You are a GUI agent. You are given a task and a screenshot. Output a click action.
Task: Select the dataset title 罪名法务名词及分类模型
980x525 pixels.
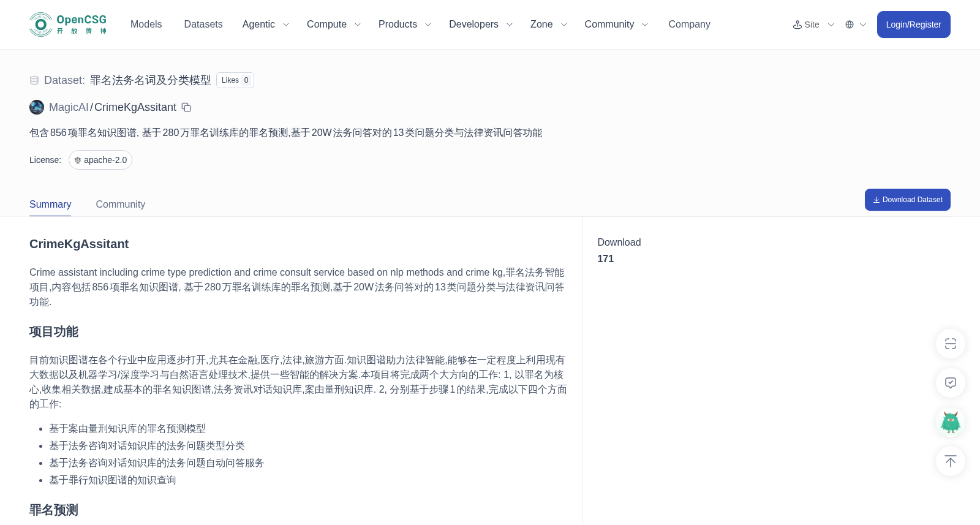pyautogui.click(x=151, y=80)
